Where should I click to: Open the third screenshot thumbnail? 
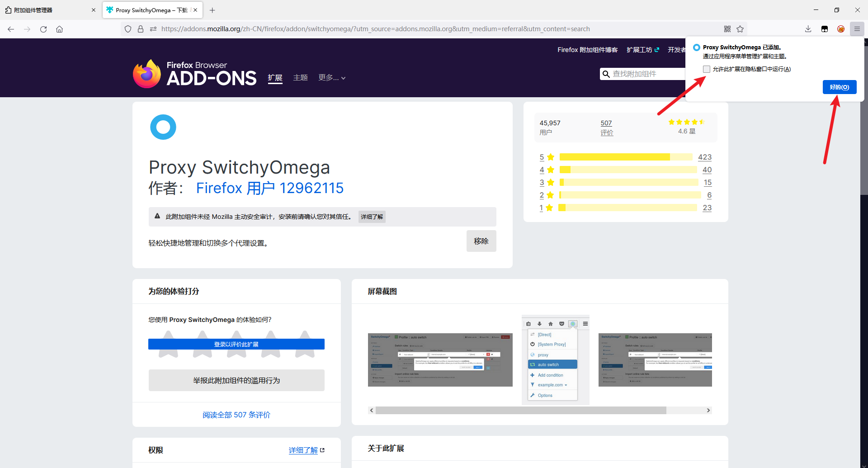[655, 360]
